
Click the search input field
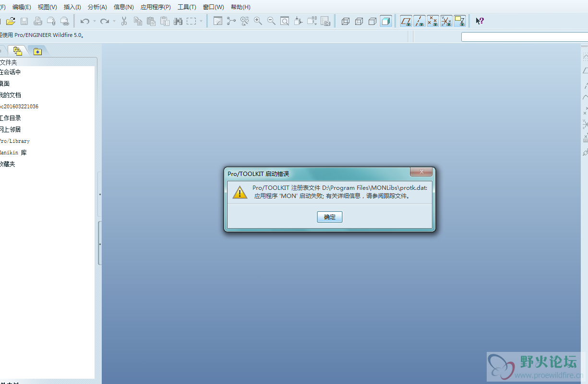coord(525,37)
